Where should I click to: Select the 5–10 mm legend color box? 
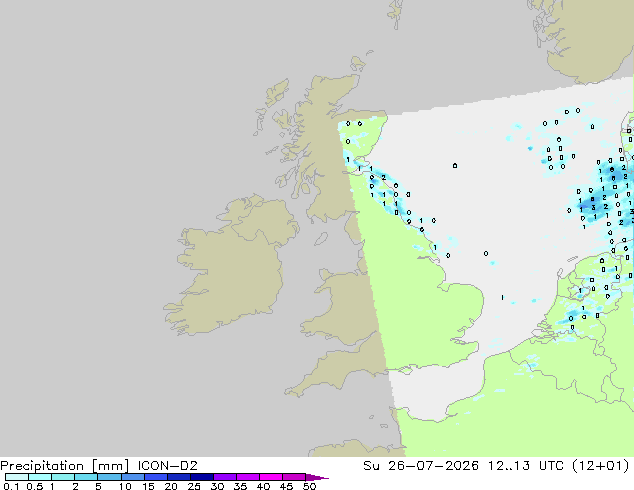110,477
